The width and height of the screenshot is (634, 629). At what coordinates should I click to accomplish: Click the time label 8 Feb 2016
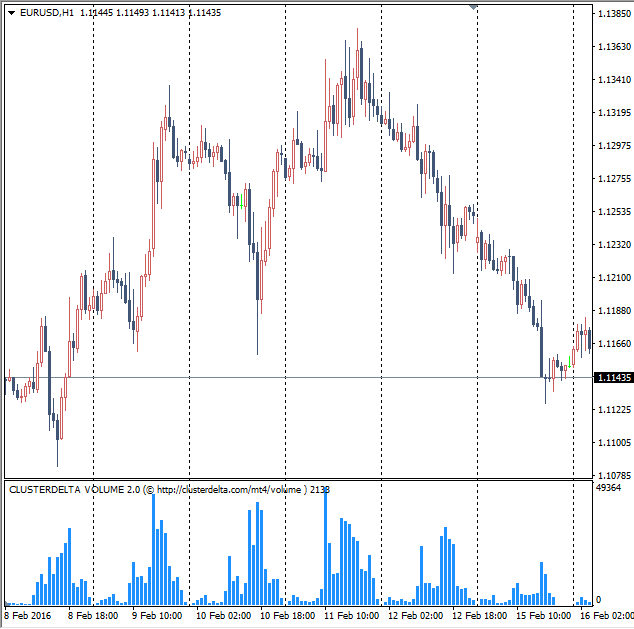28,616
